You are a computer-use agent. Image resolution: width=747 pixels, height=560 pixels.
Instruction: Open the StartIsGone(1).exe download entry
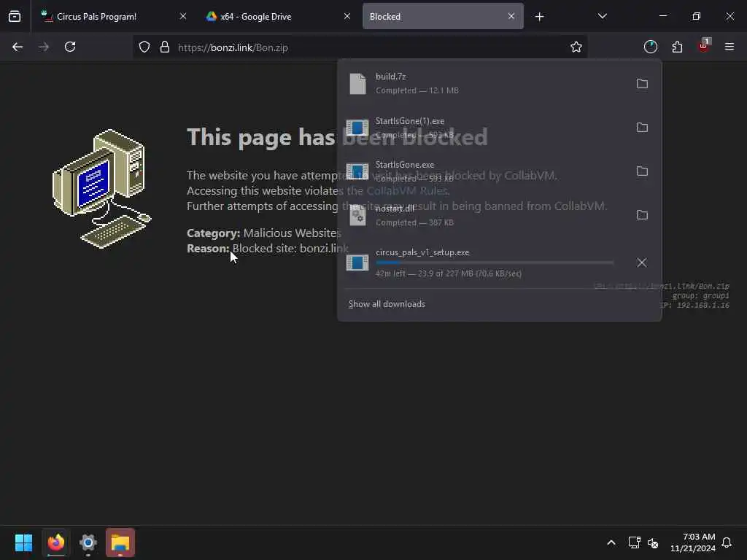(x=484, y=128)
